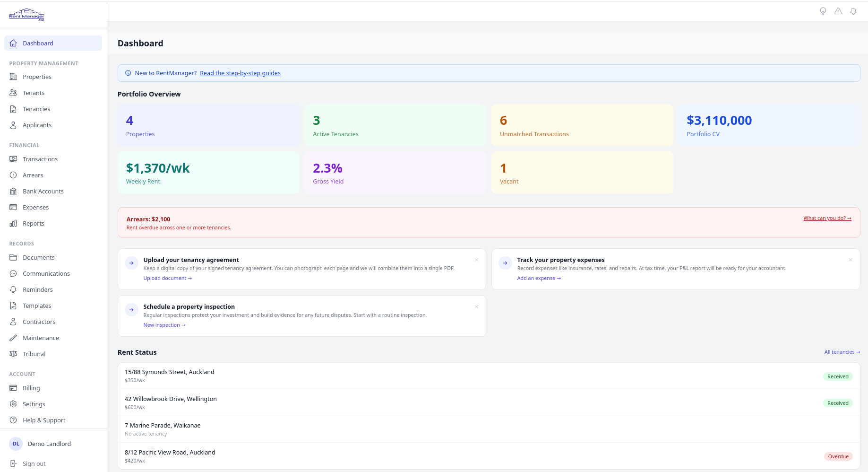Open Tenants menu item

(53, 93)
